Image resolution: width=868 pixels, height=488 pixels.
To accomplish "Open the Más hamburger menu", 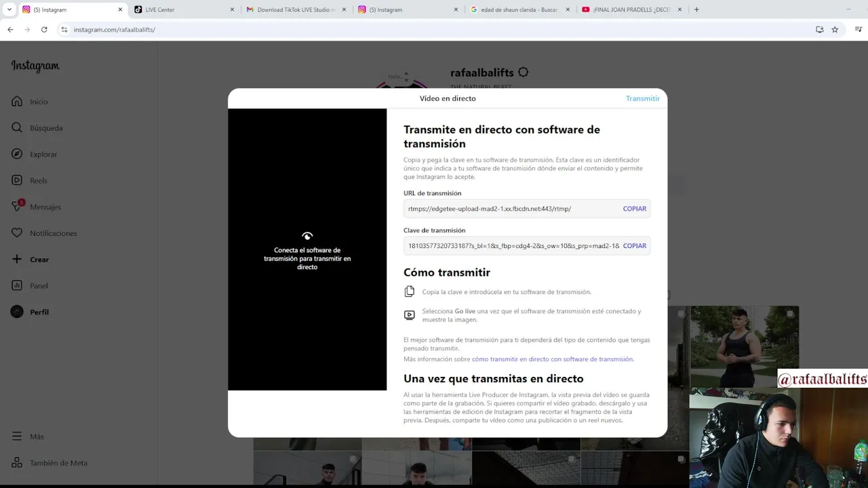I will click(17, 436).
